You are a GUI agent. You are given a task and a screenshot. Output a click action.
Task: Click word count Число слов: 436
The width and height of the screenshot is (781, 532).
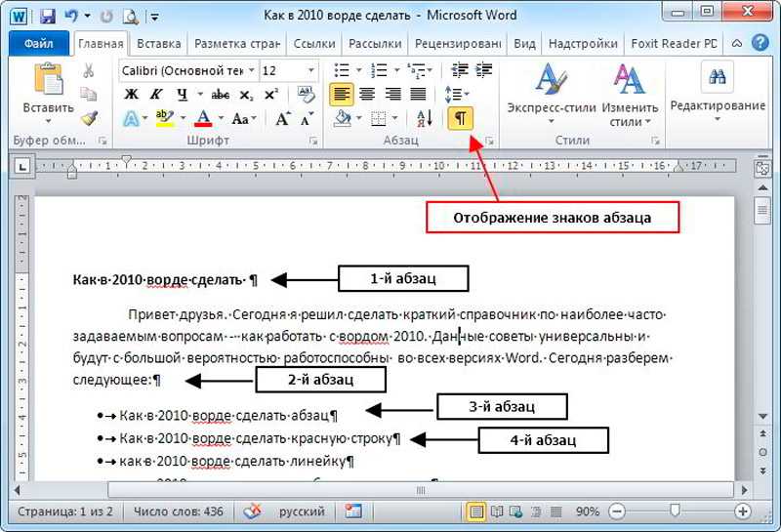point(179,512)
